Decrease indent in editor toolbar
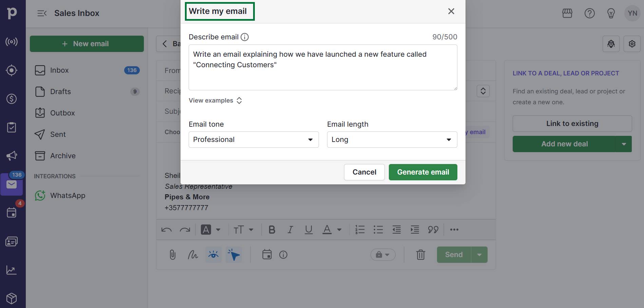The height and width of the screenshot is (308, 644). pyautogui.click(x=397, y=230)
